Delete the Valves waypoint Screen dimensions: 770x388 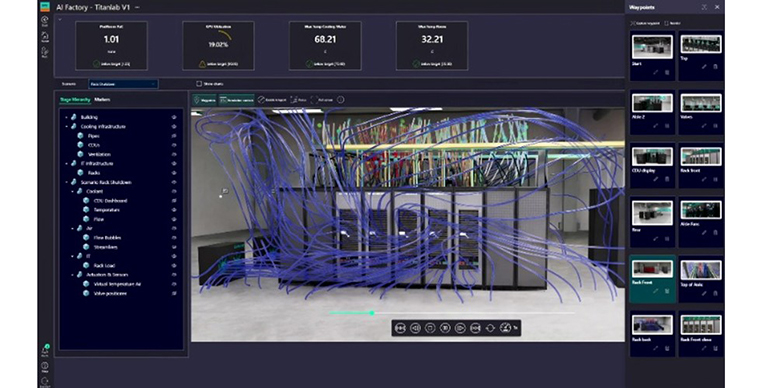pyautogui.click(x=715, y=126)
